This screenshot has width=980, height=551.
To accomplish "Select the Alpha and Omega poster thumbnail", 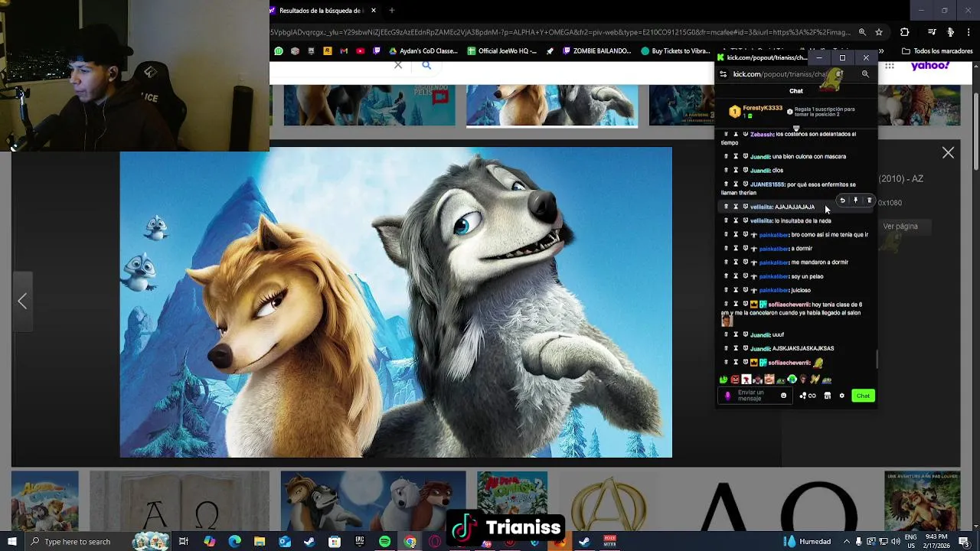I will (x=44, y=500).
